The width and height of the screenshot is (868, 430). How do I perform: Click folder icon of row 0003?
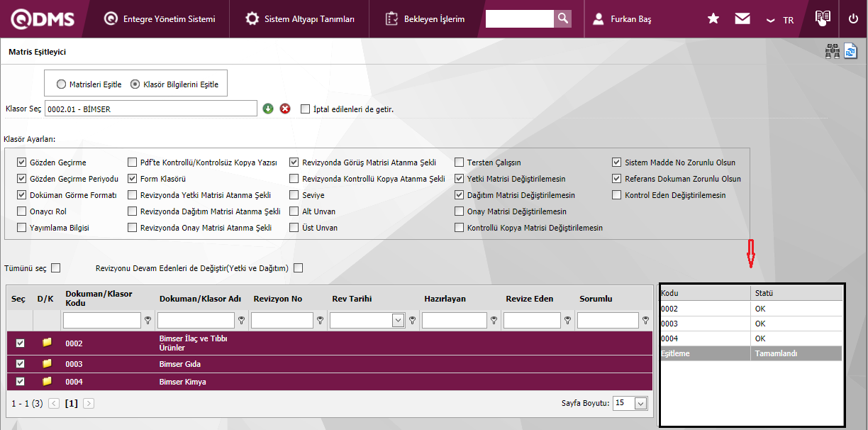pos(47,364)
